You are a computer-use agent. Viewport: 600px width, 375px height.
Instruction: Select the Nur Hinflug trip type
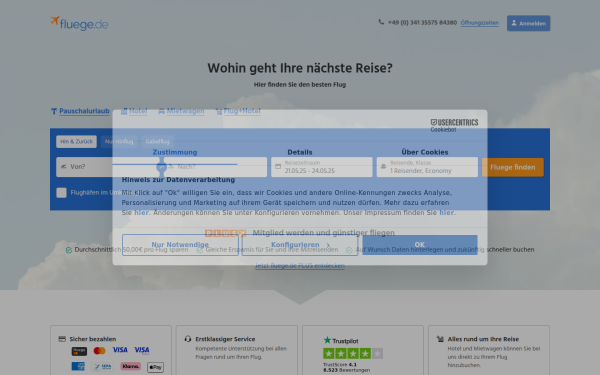click(119, 142)
